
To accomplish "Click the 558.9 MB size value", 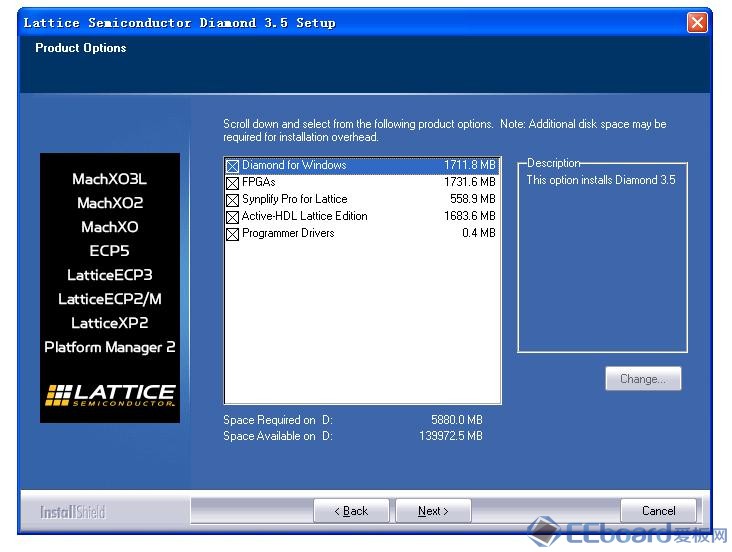I will pos(472,199).
